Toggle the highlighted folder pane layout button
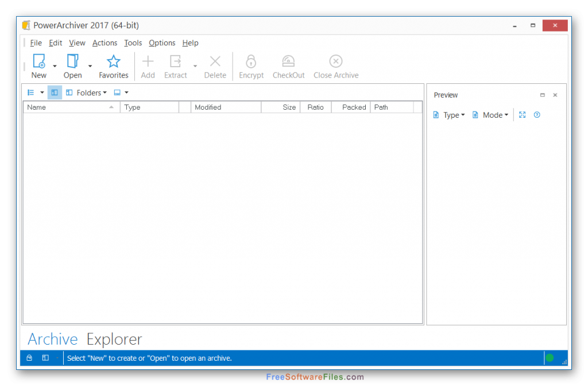The height and width of the screenshot is (386, 588). click(55, 92)
